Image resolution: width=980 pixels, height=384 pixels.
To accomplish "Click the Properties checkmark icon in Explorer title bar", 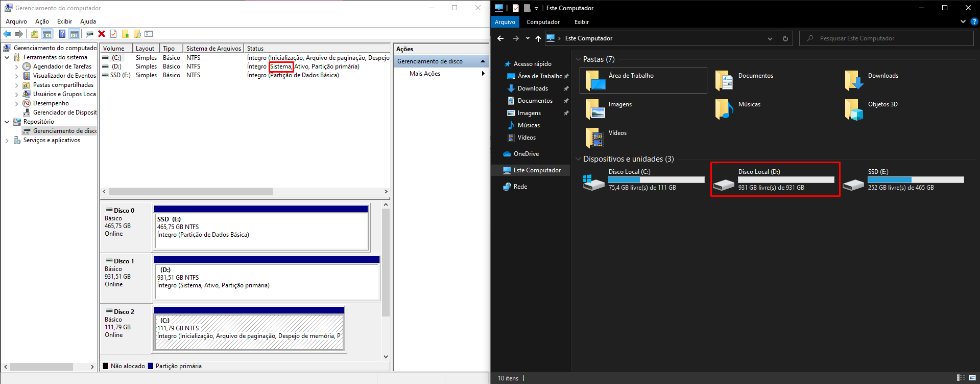I will click(x=516, y=8).
